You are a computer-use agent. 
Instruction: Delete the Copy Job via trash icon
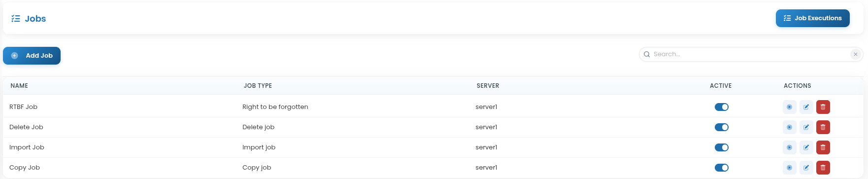pyautogui.click(x=823, y=168)
